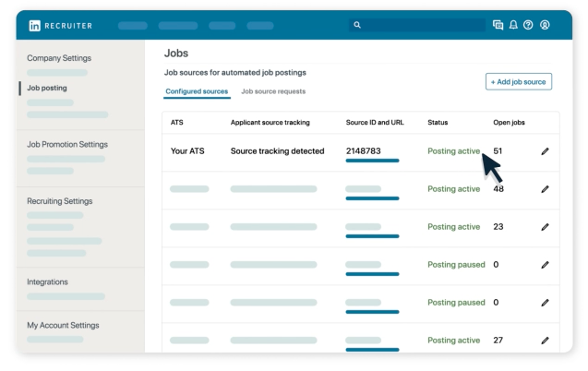This screenshot has width=588, height=371.
Task: Edit the row with 48 open jobs
Action: [x=545, y=189]
